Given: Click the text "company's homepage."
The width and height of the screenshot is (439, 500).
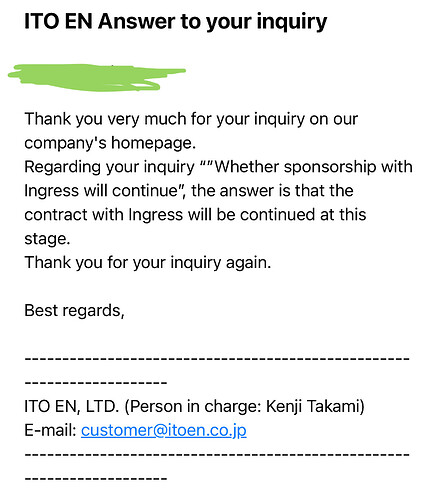Looking at the screenshot, I should coord(110,143).
